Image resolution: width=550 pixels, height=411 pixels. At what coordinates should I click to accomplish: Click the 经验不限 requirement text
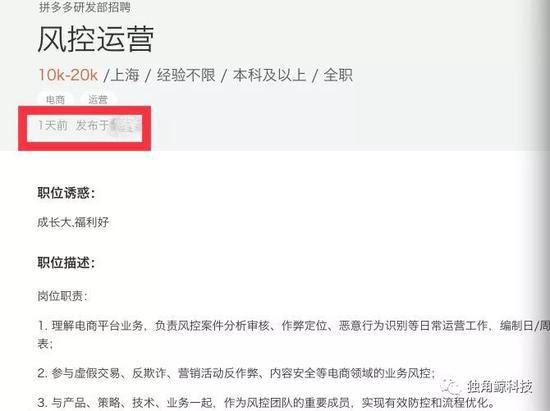tap(186, 75)
